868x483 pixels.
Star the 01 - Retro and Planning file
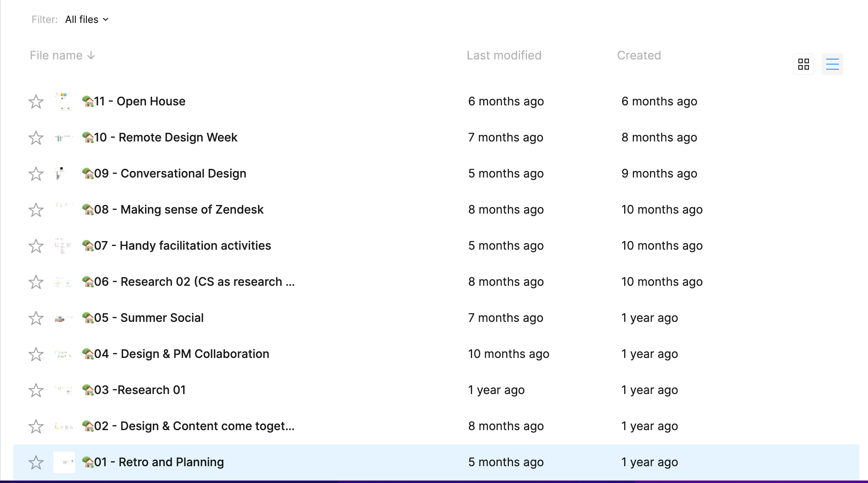pos(36,462)
